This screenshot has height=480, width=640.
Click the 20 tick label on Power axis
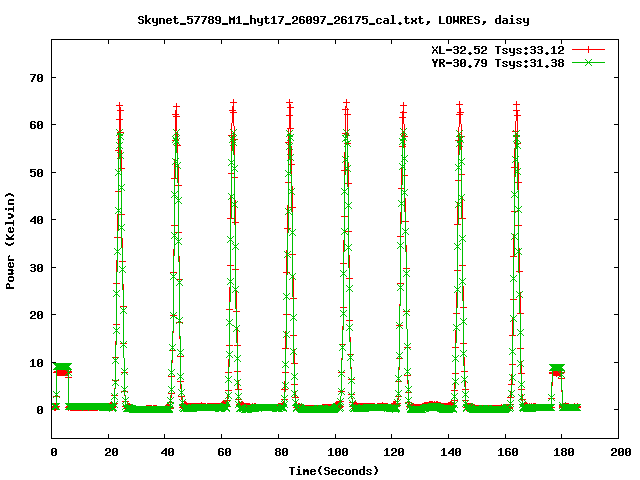(x=36, y=315)
